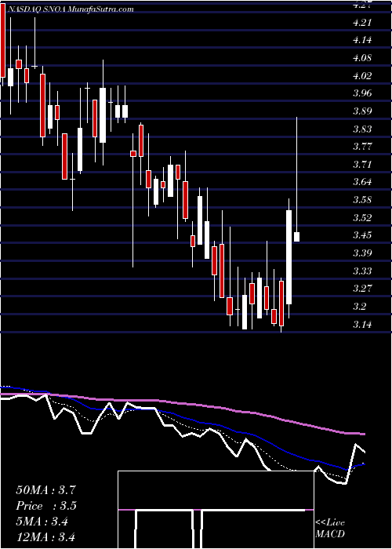
Task: Click the 3.96 price axis label
Action: 362,93
